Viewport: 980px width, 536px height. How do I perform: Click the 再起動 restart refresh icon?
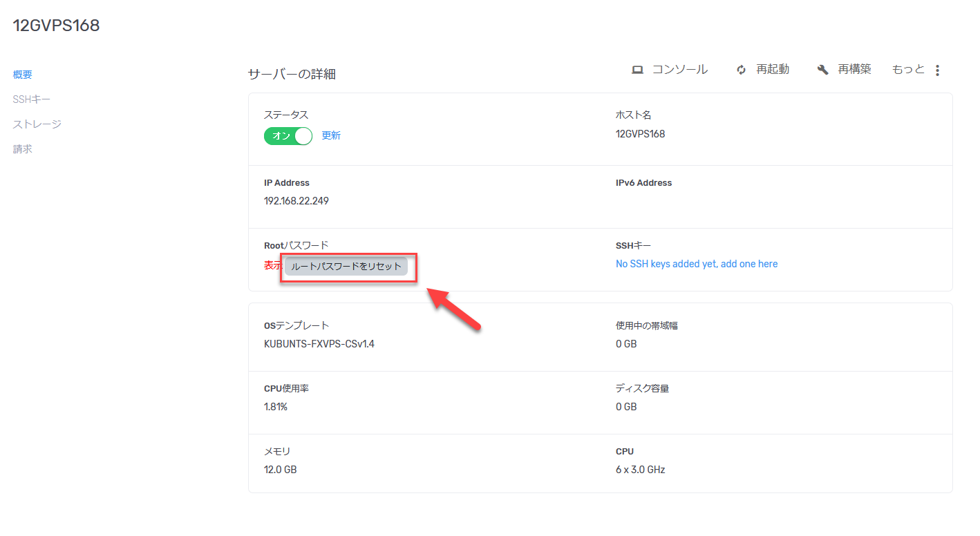(x=740, y=69)
